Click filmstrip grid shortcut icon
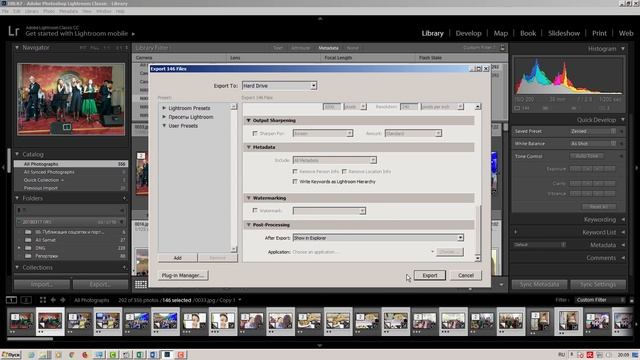 (43, 300)
